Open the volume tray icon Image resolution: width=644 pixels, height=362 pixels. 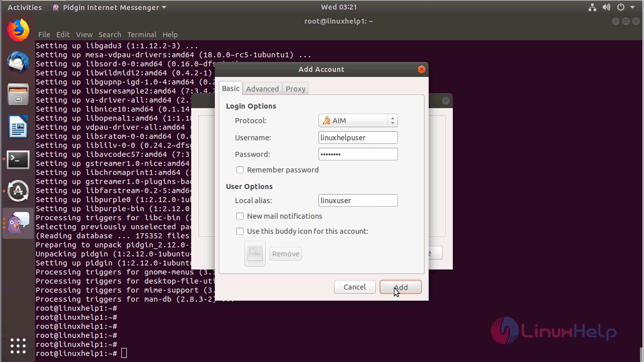[x=606, y=7]
